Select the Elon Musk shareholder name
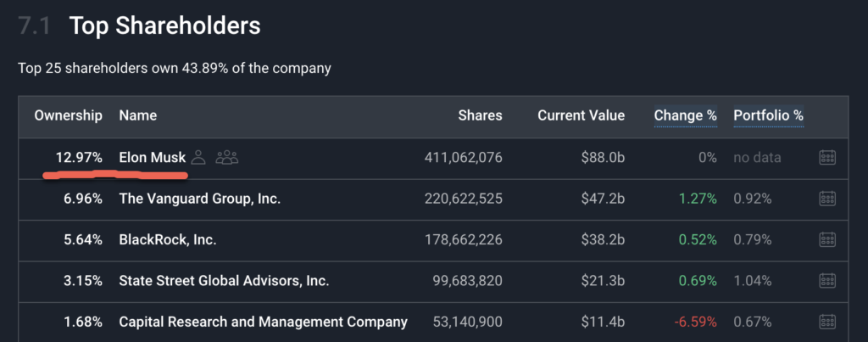Screen dimensions: 868x342 click(x=153, y=157)
